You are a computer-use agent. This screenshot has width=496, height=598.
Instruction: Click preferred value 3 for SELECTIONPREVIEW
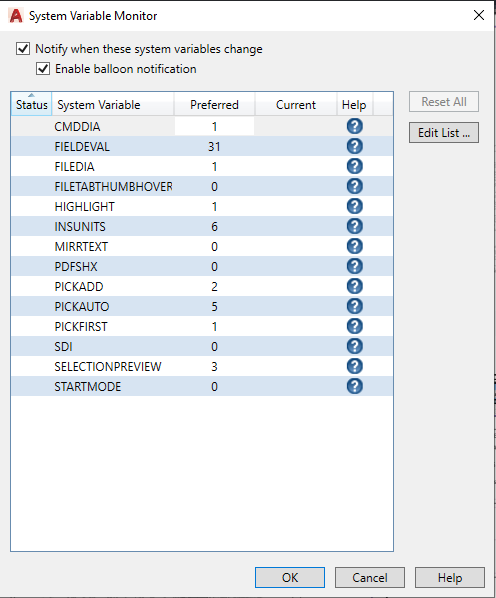pos(214,367)
